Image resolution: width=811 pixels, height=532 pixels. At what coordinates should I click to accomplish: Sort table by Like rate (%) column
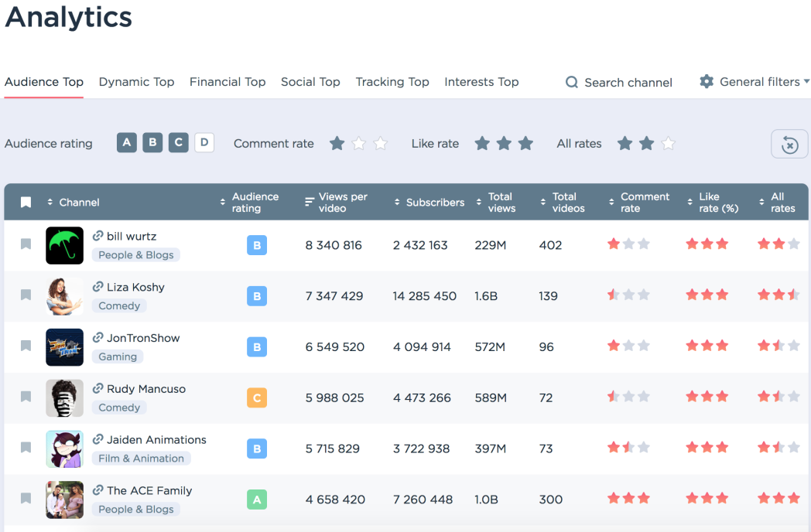[713, 202]
